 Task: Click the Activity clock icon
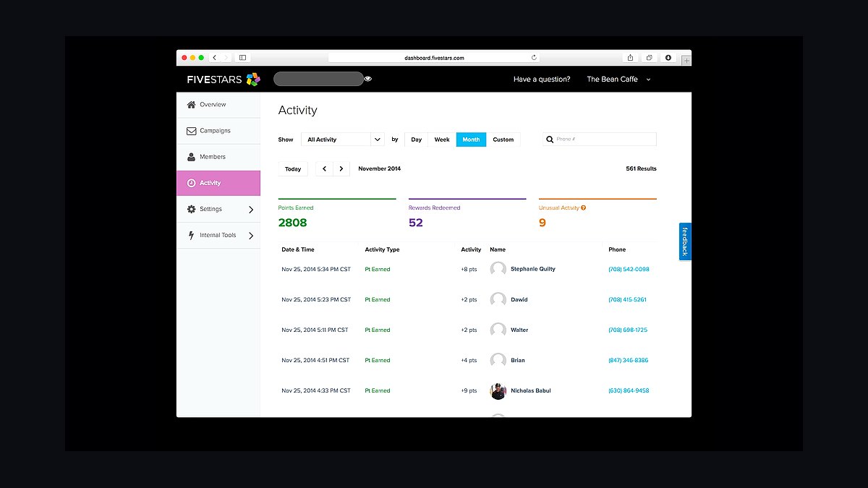point(191,183)
